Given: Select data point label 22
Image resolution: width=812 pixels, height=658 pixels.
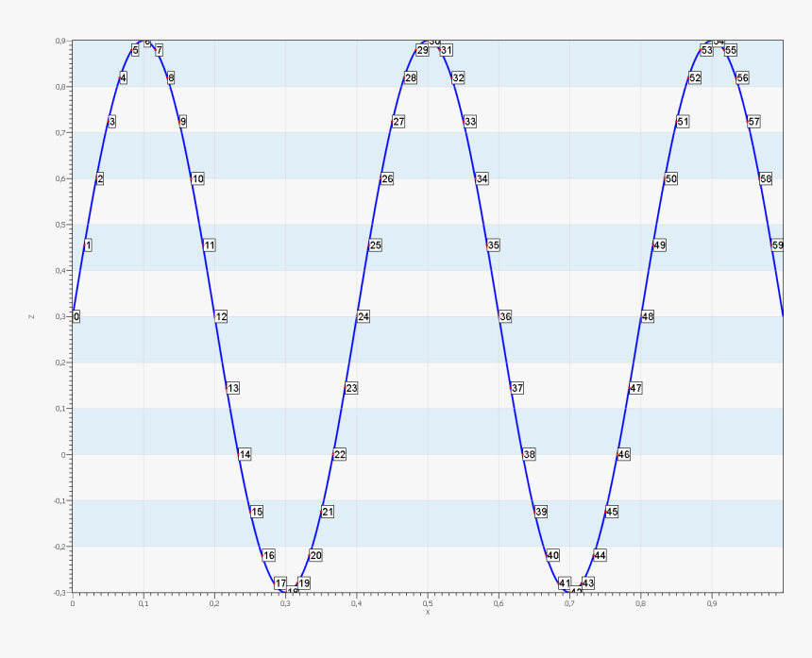Looking at the screenshot, I should point(339,455).
